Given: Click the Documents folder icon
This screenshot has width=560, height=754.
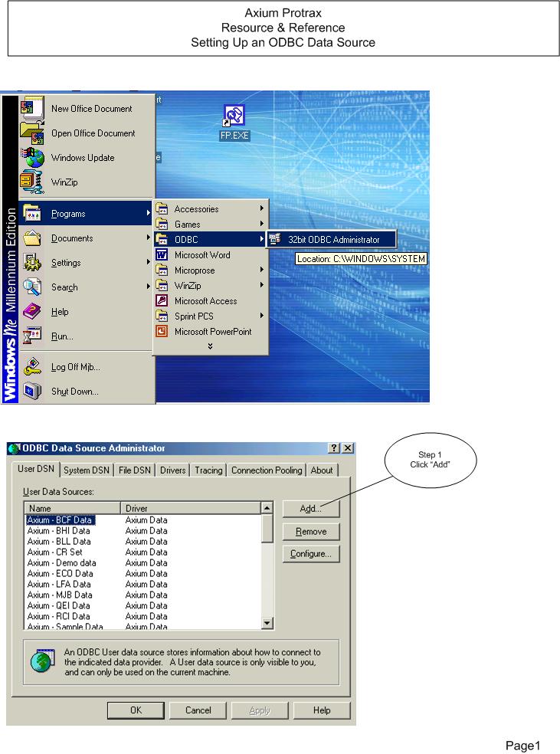Looking at the screenshot, I should (x=32, y=238).
